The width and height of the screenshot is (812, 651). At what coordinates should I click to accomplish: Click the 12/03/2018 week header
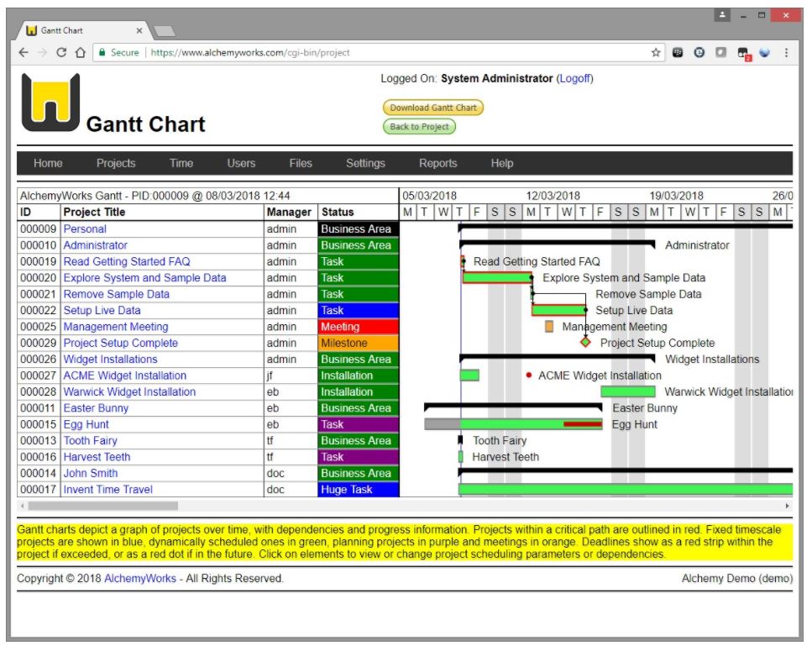[553, 196]
